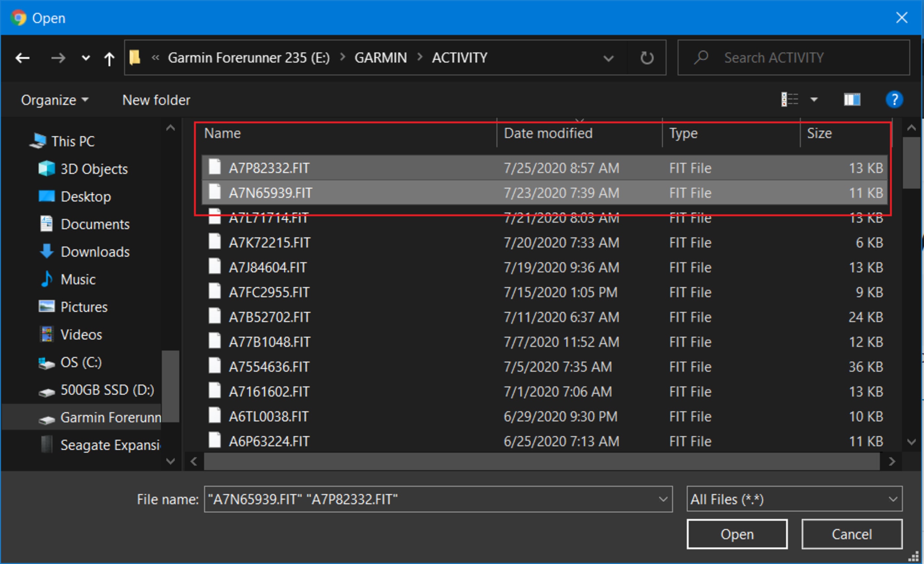Select Seagate Expansion drive in sidebar
The image size is (924, 564).
pyautogui.click(x=110, y=445)
